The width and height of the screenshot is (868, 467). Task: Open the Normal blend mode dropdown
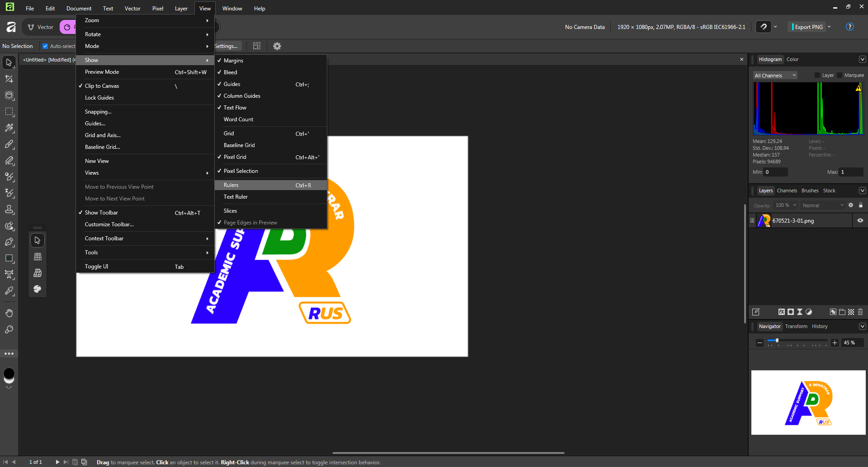(822, 205)
